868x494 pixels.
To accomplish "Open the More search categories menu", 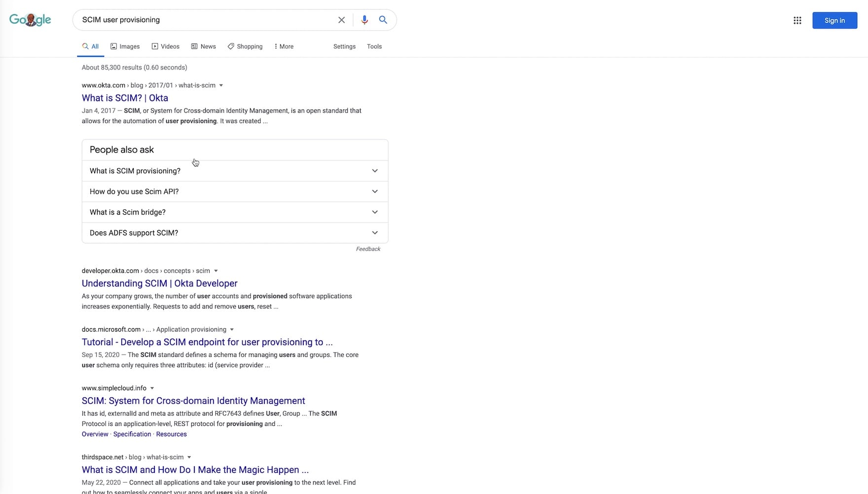I will (284, 46).
